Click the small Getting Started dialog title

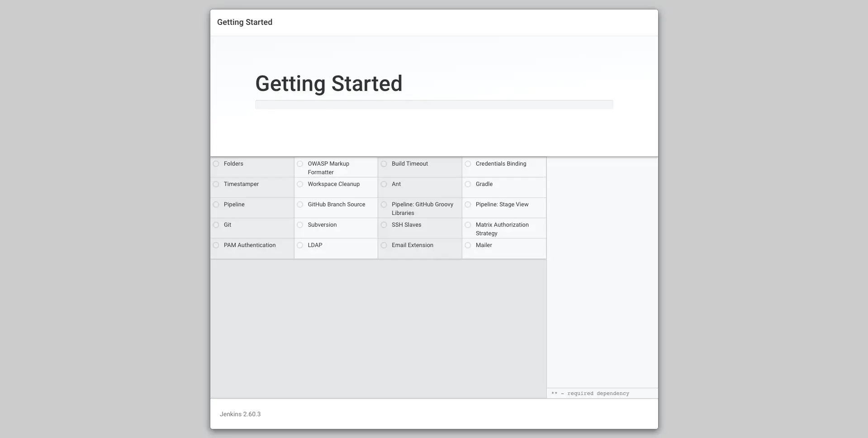245,22
